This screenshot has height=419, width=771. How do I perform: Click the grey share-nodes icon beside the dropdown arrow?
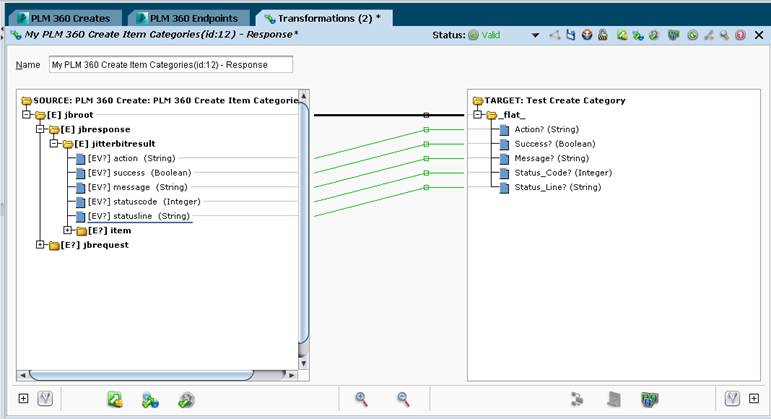coord(555,35)
